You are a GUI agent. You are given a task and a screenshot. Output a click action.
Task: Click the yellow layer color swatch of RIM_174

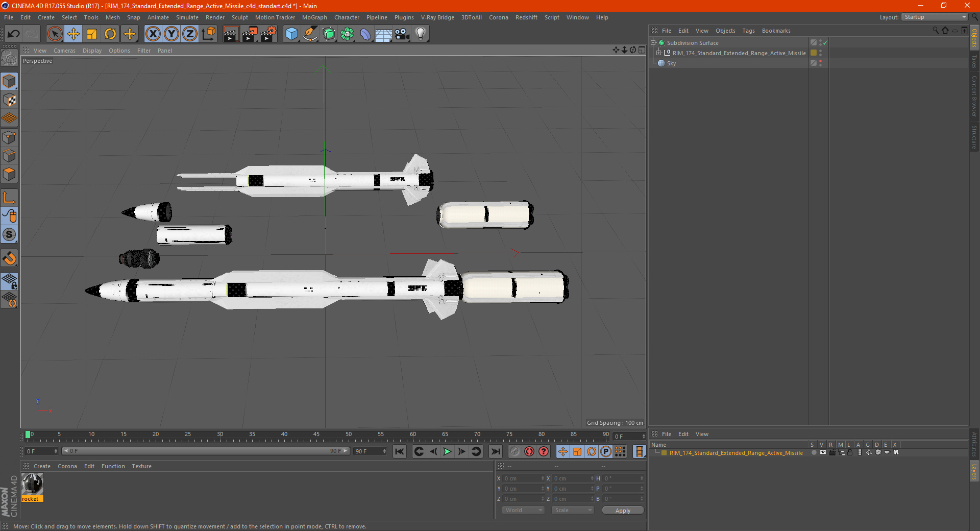[x=814, y=53]
